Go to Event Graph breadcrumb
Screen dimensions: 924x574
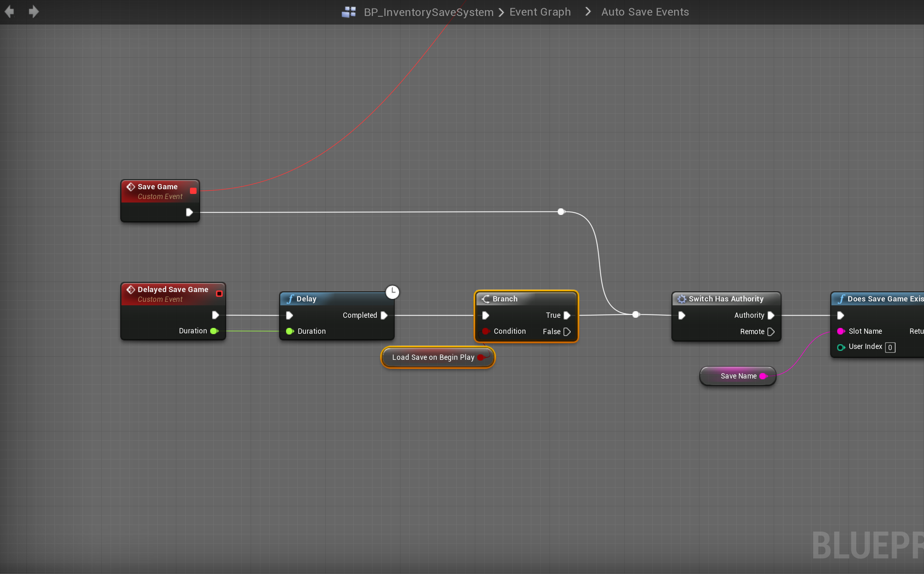[540, 12]
